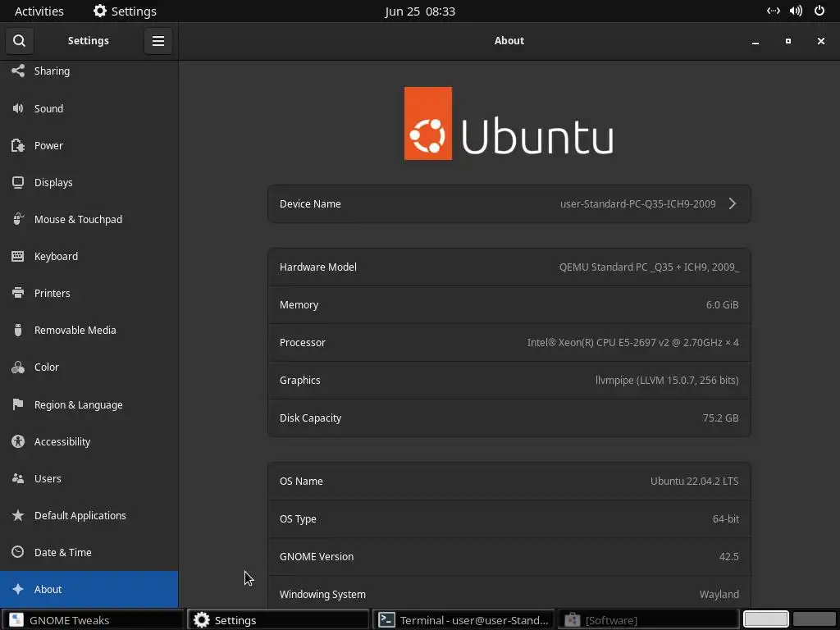Click the Color icon in sidebar
Viewport: 840px width, 630px height.
click(x=18, y=367)
